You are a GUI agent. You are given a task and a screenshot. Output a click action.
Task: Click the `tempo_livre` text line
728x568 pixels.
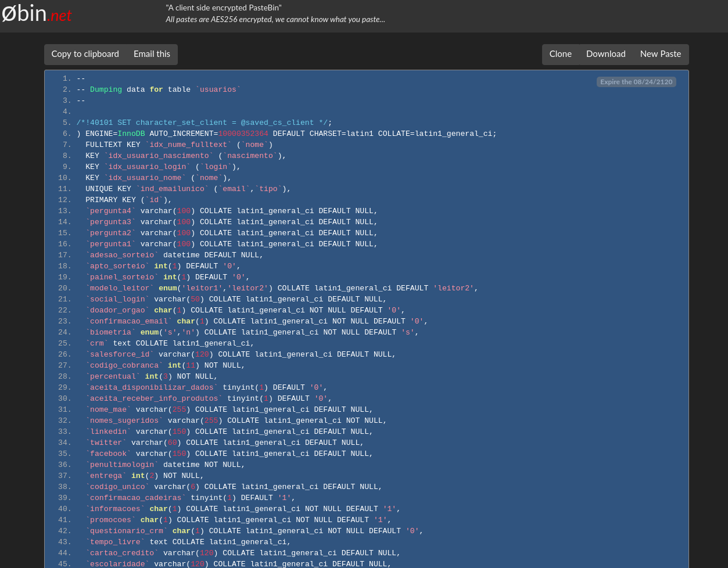(x=188, y=542)
